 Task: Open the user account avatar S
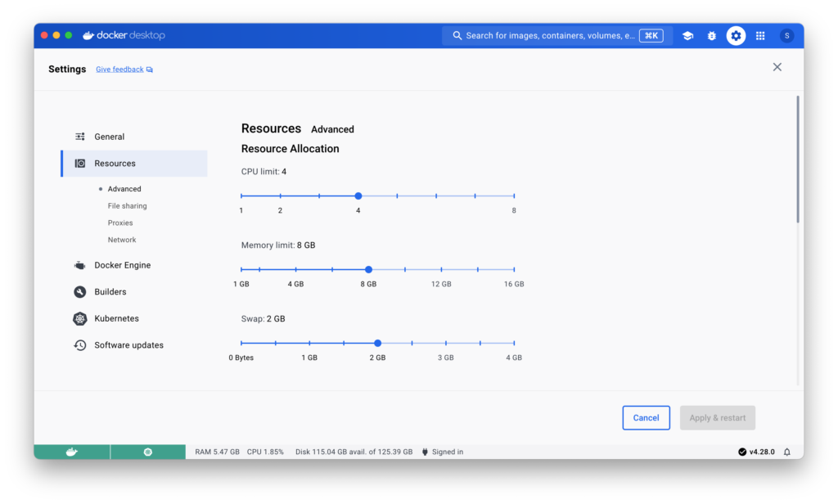coord(786,36)
